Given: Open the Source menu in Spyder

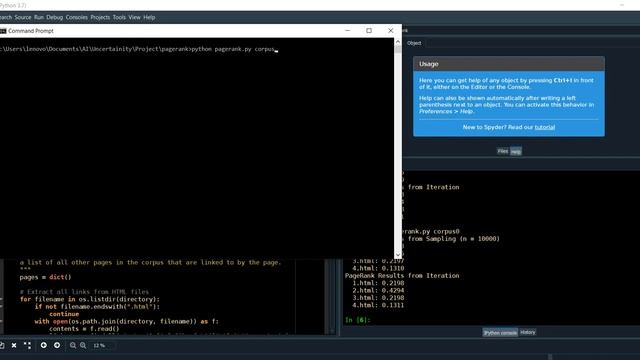Looking at the screenshot, I should (x=23, y=18).
